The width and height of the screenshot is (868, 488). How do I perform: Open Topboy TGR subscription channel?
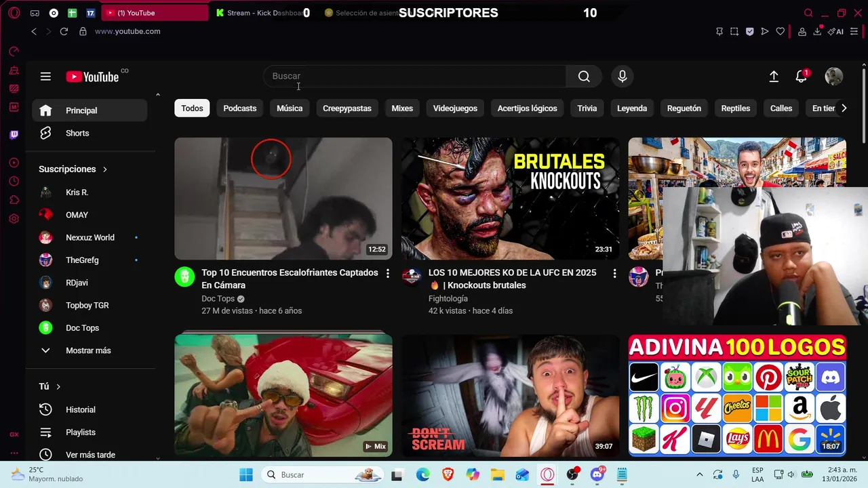pyautogui.click(x=90, y=305)
